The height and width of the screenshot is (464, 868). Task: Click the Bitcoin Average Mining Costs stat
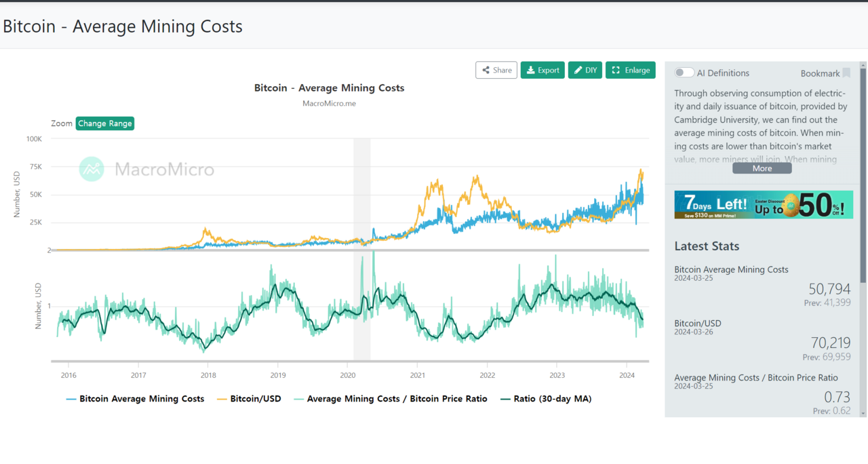pos(731,269)
